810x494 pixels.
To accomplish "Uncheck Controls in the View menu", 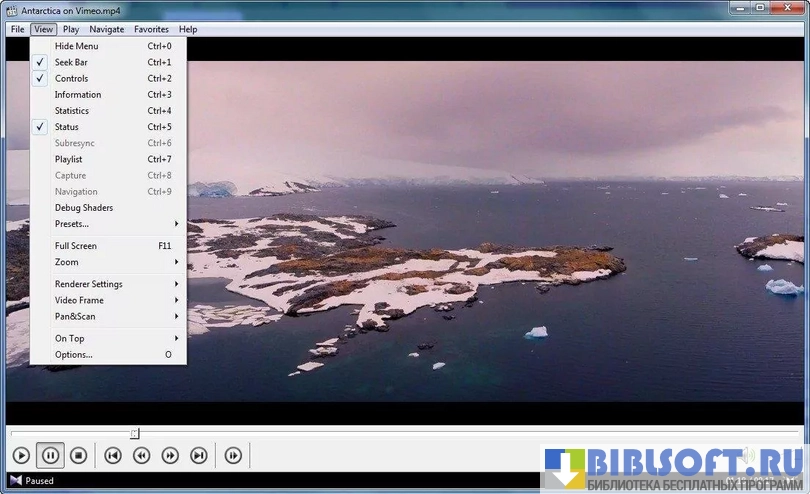I will tap(71, 78).
